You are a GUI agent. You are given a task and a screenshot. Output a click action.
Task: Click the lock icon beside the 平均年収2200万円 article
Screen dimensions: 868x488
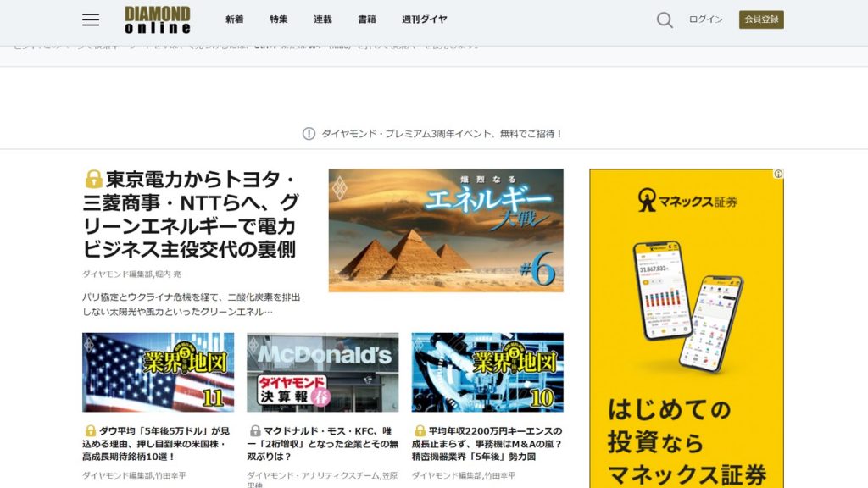point(420,430)
